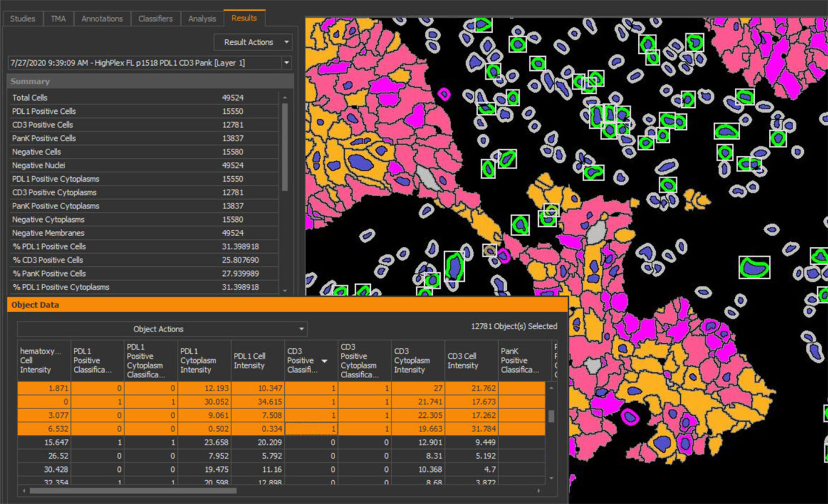Click the object table horizontal scroll left arrow

[x=24, y=491]
